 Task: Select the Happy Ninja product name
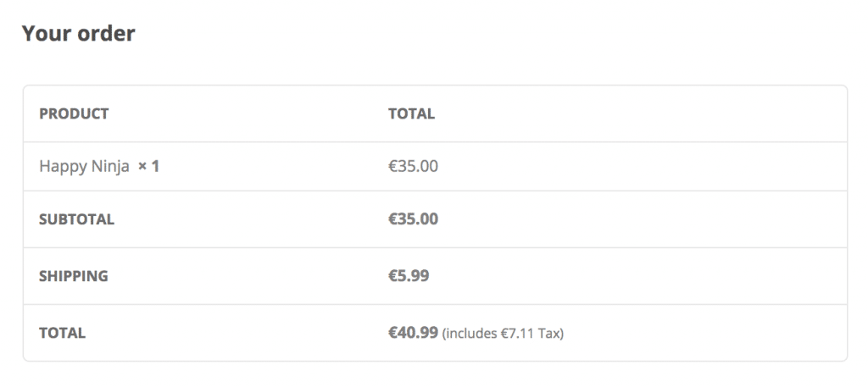84,167
